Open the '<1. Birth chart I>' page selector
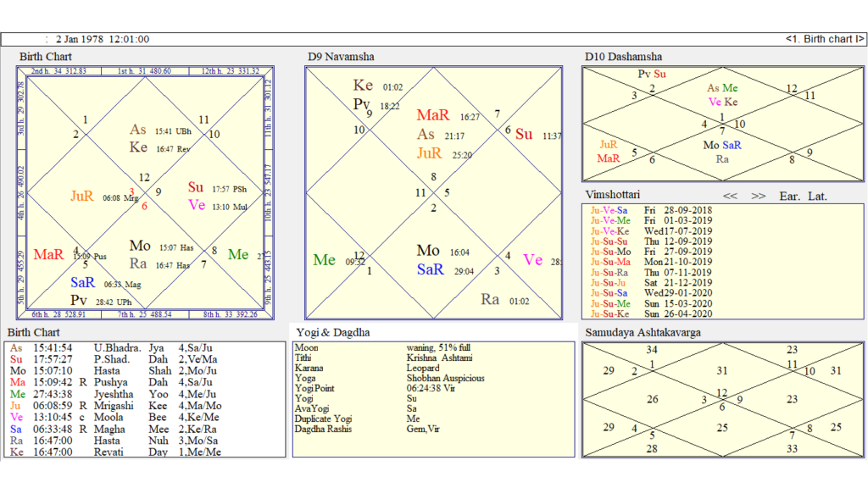This screenshot has width=868, height=488. (x=824, y=39)
